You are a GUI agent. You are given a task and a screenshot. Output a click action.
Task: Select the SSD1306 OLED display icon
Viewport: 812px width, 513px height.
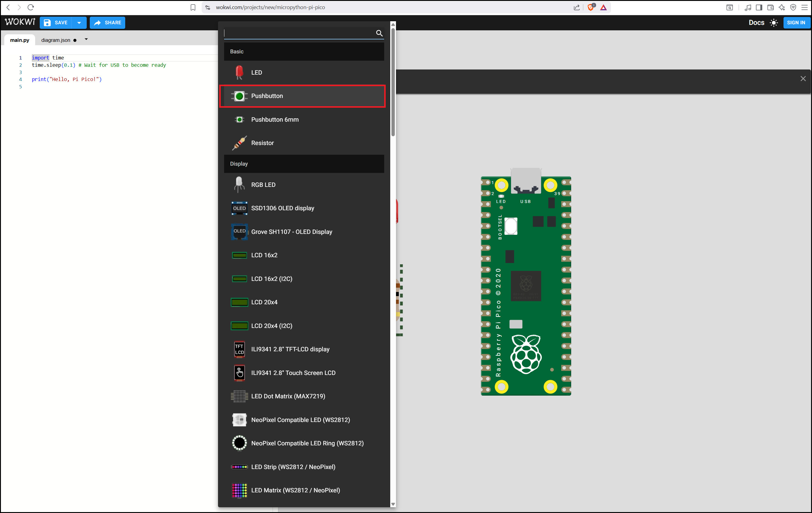pyautogui.click(x=239, y=208)
